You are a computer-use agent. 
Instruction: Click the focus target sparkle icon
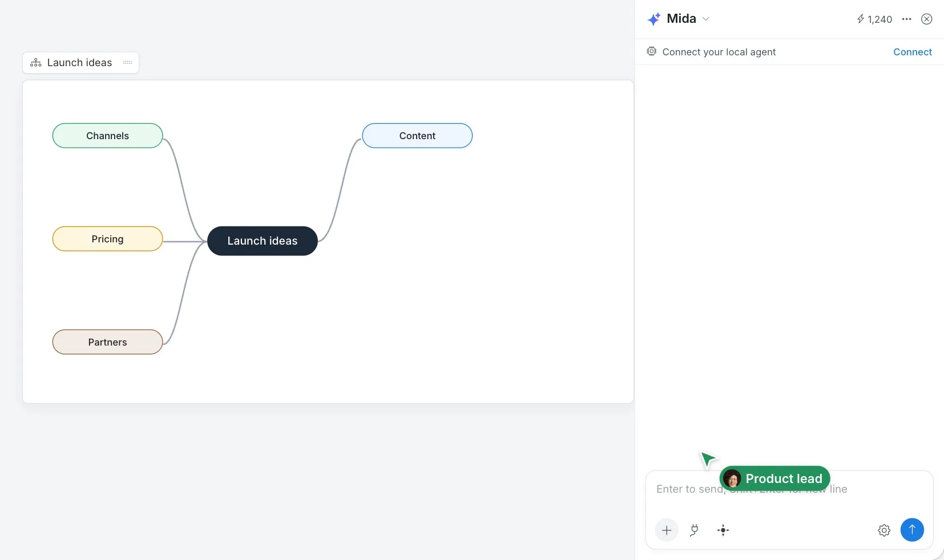point(723,530)
